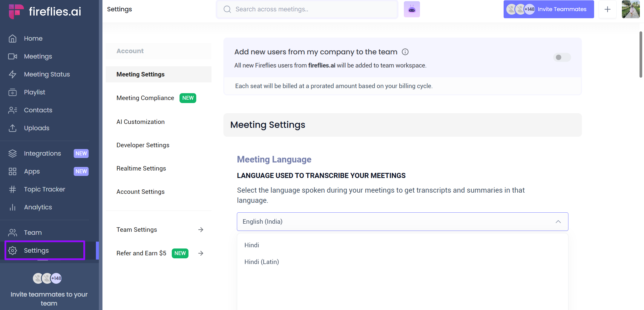Image resolution: width=644 pixels, height=310 pixels.
Task: Select the Meetings camera icon
Action: tap(13, 56)
